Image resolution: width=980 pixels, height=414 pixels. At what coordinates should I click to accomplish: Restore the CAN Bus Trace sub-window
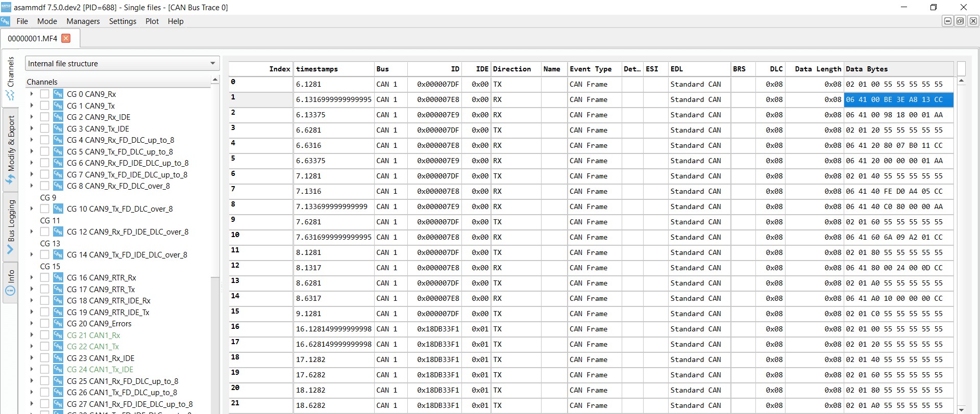[x=960, y=21]
